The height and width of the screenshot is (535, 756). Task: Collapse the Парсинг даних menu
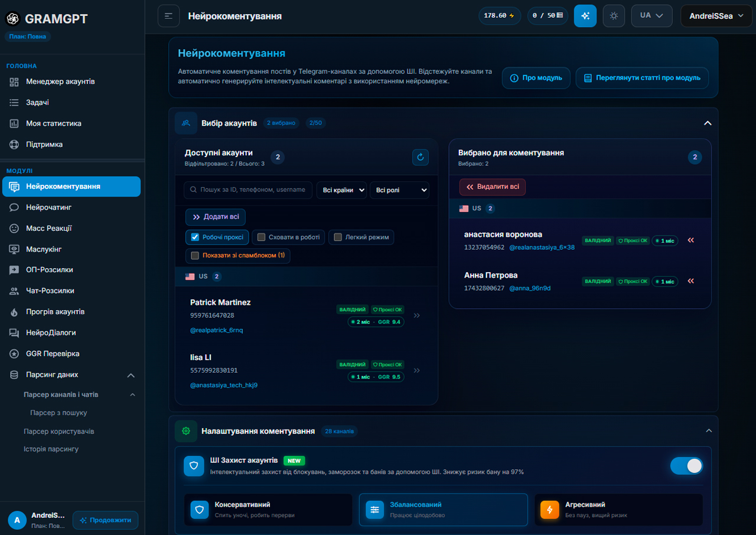tap(131, 375)
